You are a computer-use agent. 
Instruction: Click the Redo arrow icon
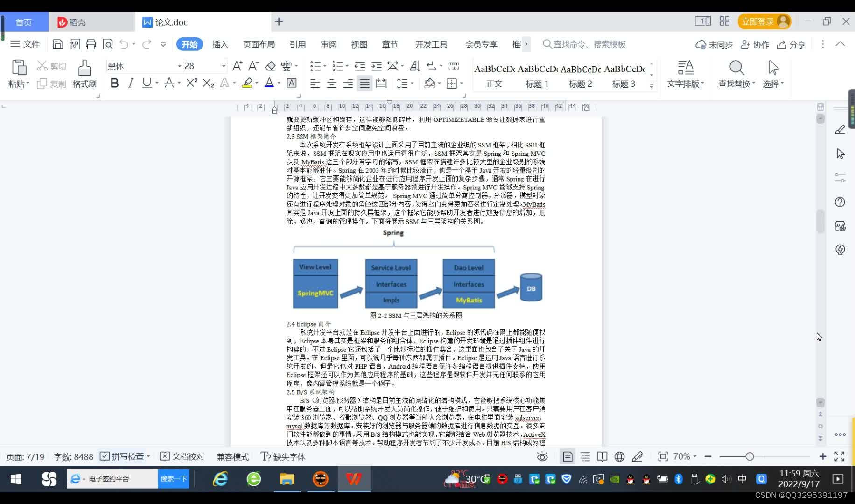click(x=147, y=44)
